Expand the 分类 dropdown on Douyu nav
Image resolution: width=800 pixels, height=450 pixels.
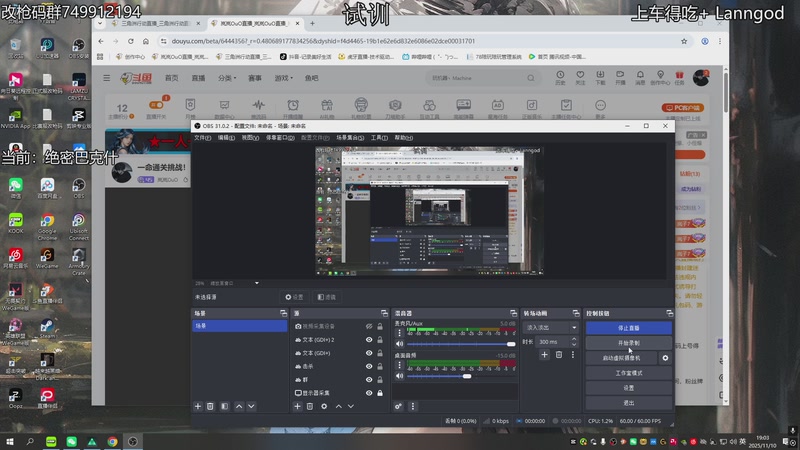pos(227,78)
